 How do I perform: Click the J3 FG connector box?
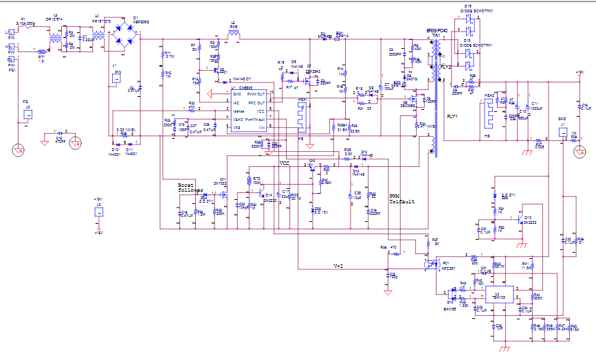27,114
